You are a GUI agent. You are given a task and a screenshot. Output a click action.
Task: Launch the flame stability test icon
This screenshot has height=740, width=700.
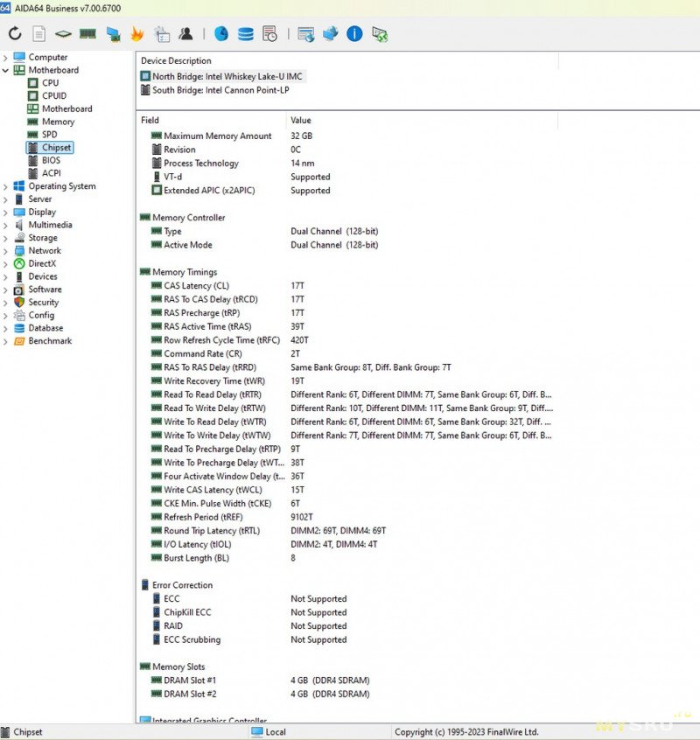click(x=136, y=34)
